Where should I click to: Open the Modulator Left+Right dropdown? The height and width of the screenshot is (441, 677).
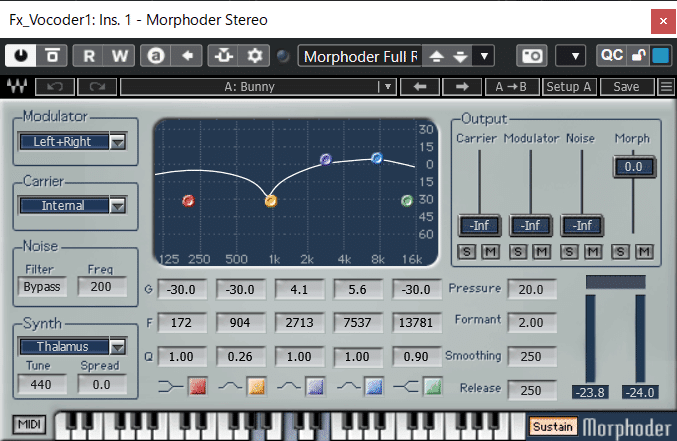coord(73,142)
